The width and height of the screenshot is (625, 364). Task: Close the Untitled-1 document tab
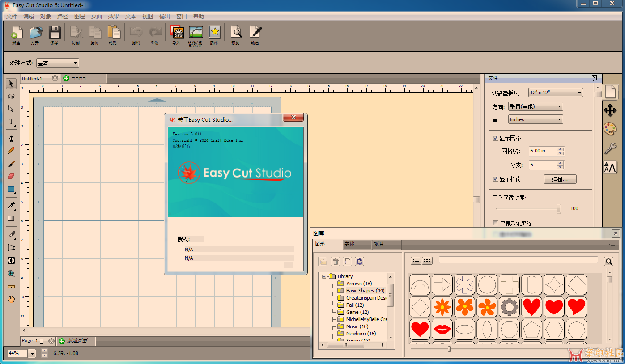[55, 78]
